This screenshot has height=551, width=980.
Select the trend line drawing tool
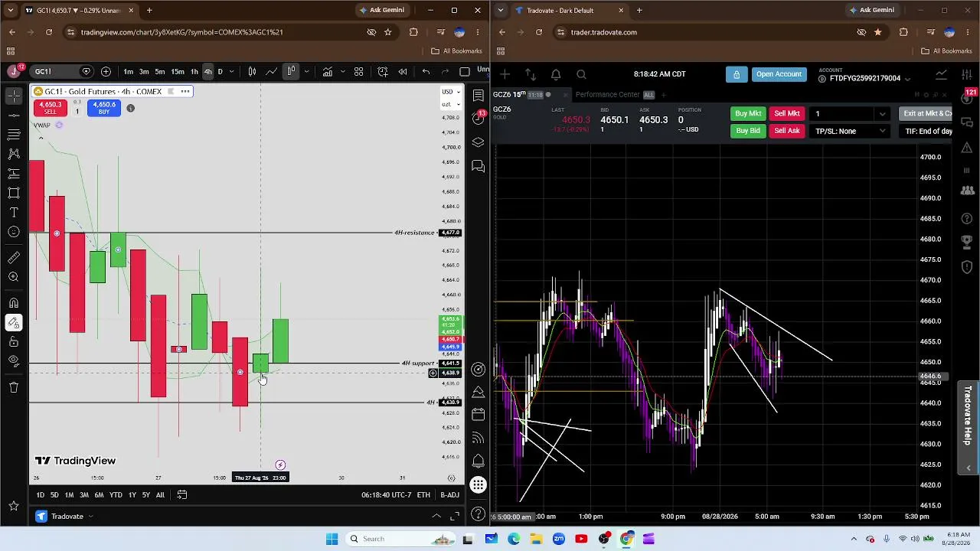coord(14,115)
